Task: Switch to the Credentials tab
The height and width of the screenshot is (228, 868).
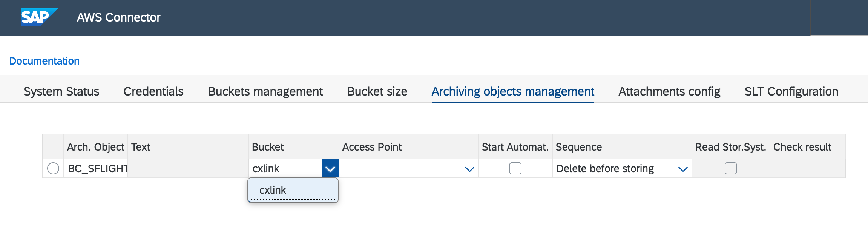Action: tap(153, 91)
